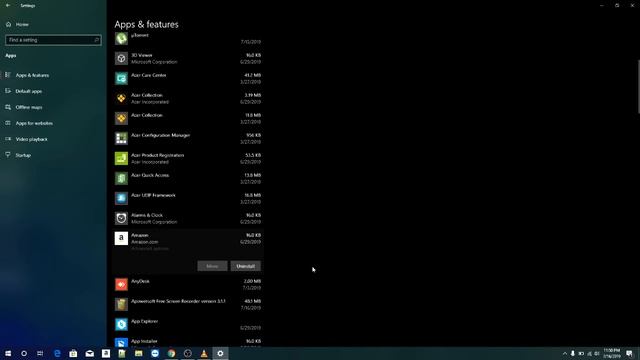
Task: Open the Windows Start menu
Action: (8, 353)
